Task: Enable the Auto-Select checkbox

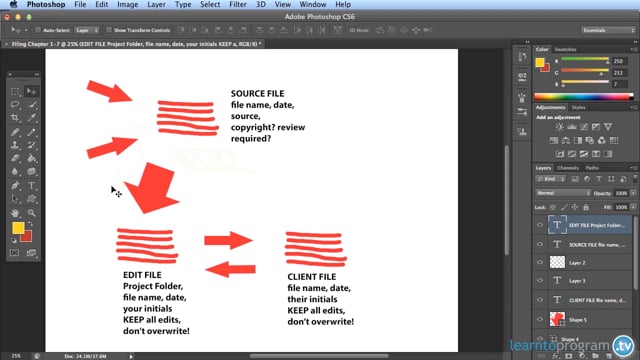Action: pos(38,30)
